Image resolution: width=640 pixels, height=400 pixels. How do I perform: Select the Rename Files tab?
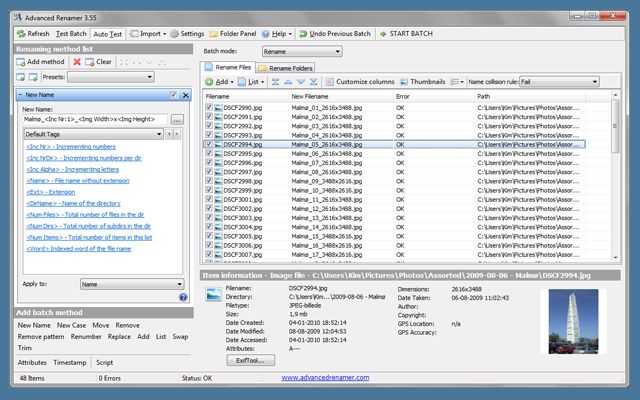tap(228, 67)
